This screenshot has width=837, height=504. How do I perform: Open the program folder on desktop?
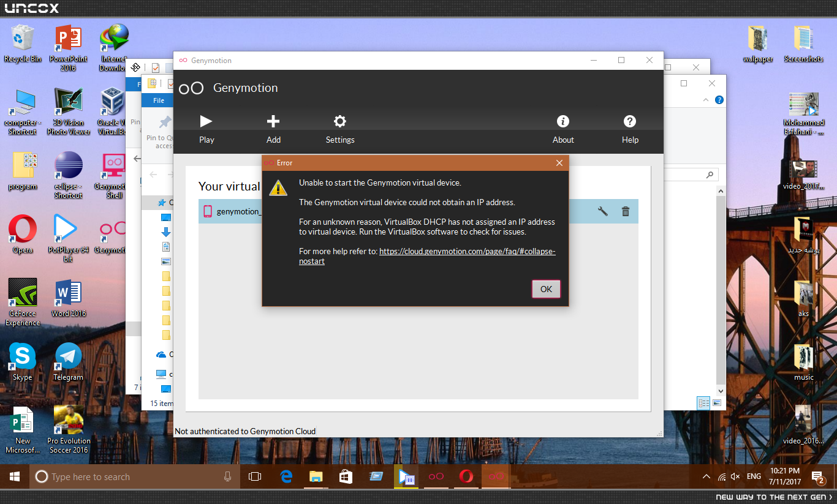click(x=23, y=171)
